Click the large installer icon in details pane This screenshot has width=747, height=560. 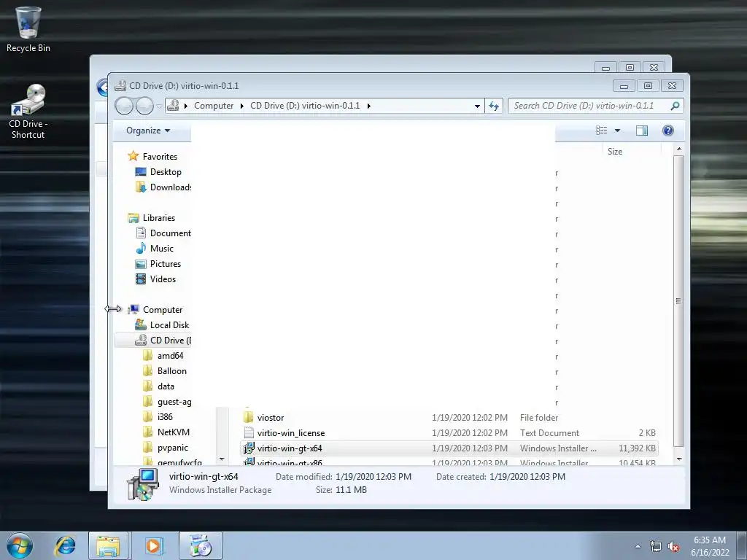pyautogui.click(x=142, y=484)
